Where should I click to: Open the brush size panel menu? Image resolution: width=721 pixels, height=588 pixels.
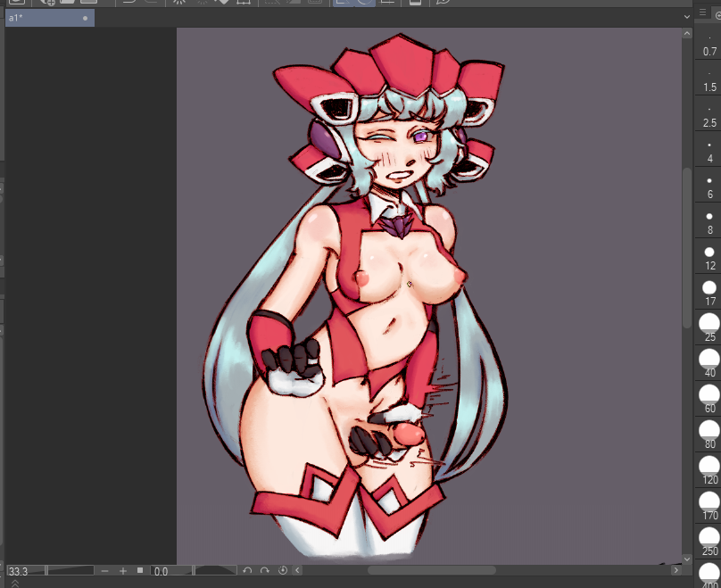pos(702,12)
